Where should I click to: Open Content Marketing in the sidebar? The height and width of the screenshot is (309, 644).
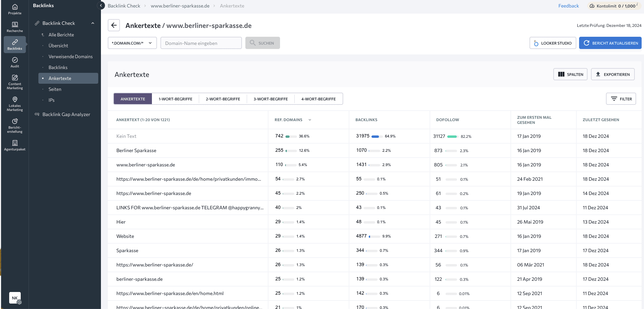15,82
